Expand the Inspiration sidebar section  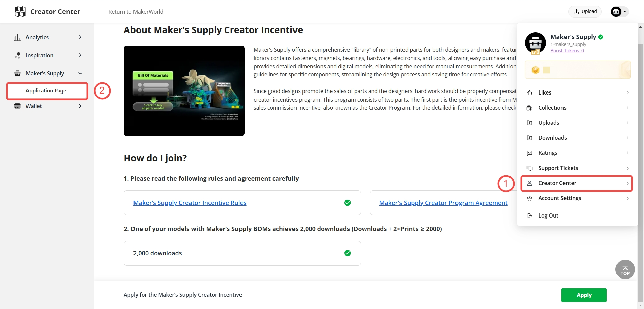[80, 55]
